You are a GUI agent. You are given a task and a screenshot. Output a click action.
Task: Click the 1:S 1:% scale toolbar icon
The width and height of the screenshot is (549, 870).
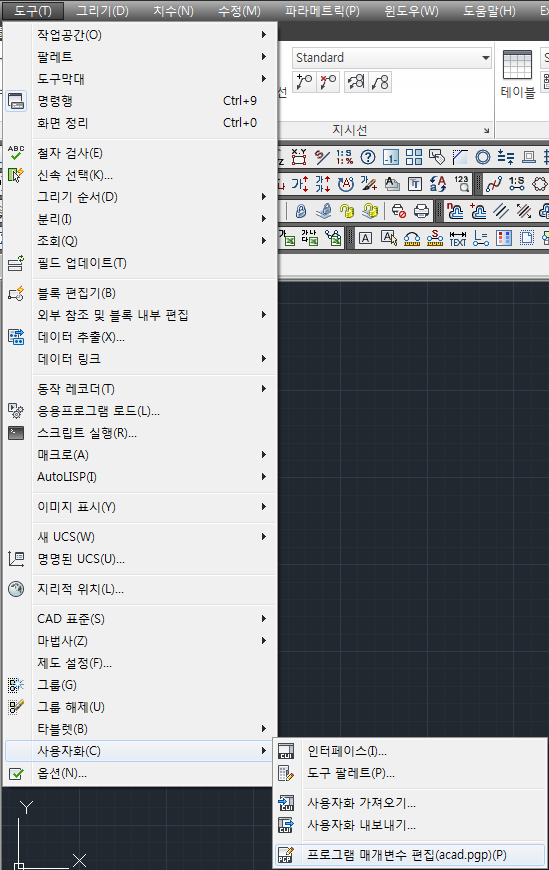(x=344, y=157)
